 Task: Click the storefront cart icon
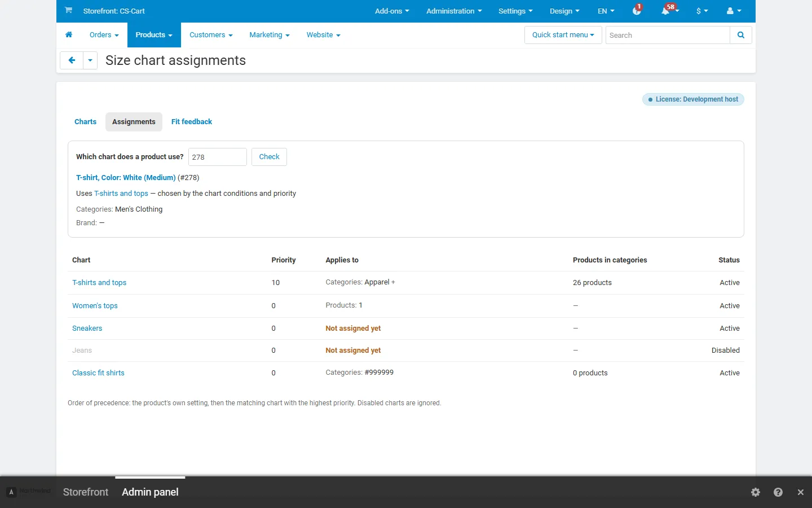pyautogui.click(x=68, y=10)
